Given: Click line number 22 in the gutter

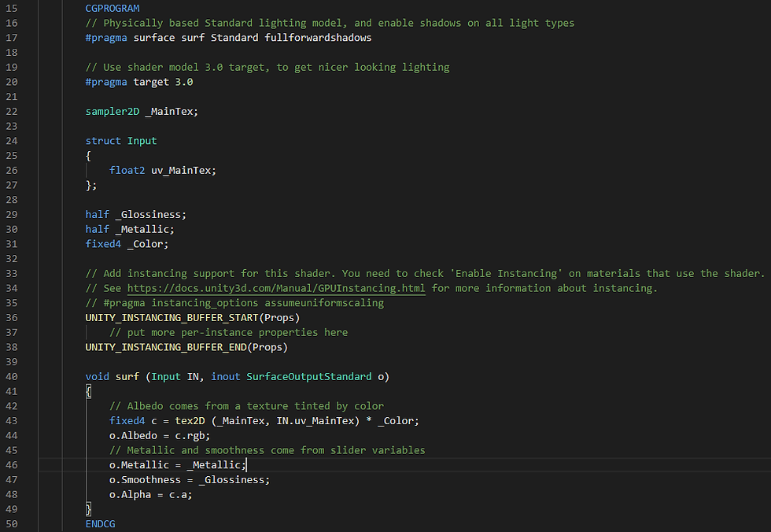Looking at the screenshot, I should point(11,112).
